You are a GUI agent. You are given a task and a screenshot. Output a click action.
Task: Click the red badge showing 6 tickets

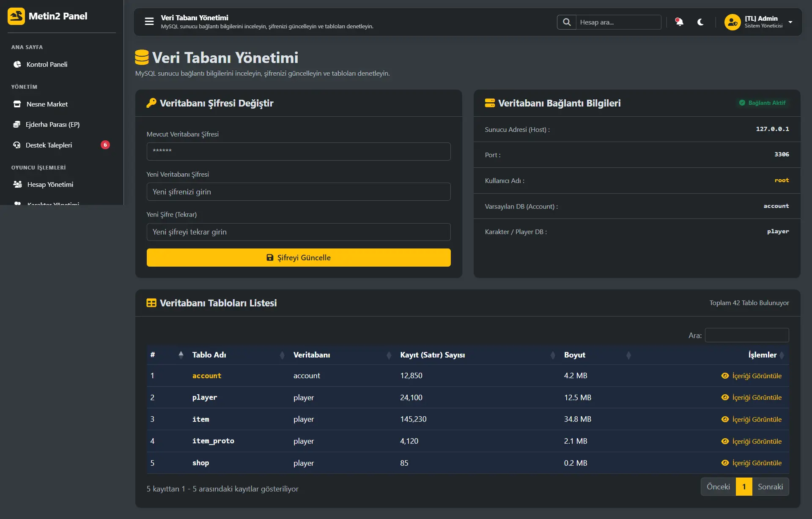point(105,145)
